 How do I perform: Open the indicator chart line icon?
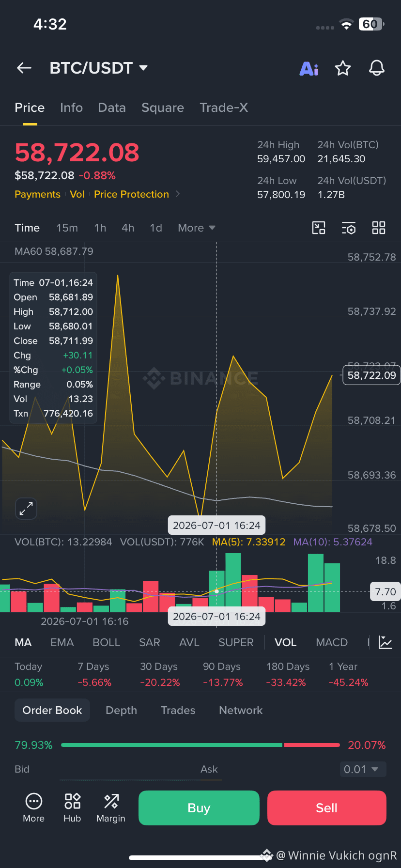coord(386,642)
